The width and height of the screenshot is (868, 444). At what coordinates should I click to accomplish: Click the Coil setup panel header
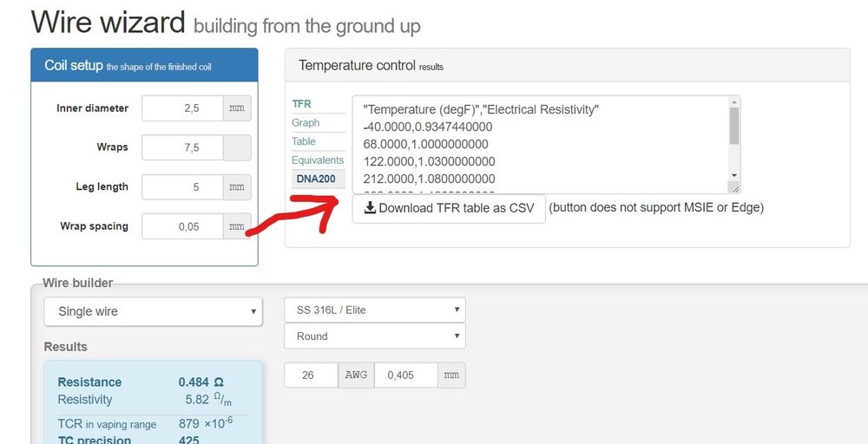tap(144, 65)
